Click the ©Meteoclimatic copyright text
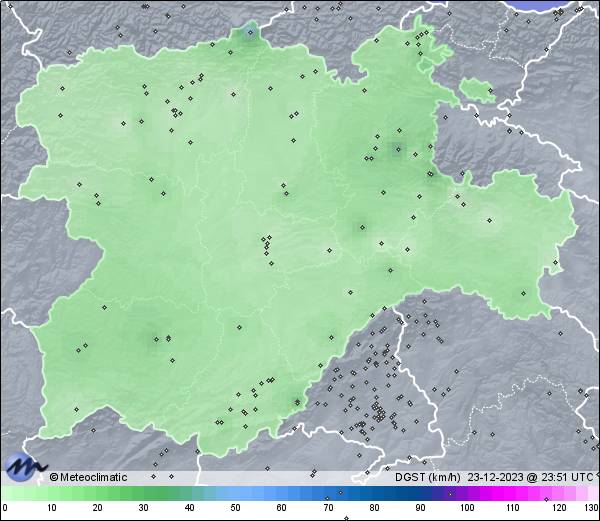 pos(88,477)
